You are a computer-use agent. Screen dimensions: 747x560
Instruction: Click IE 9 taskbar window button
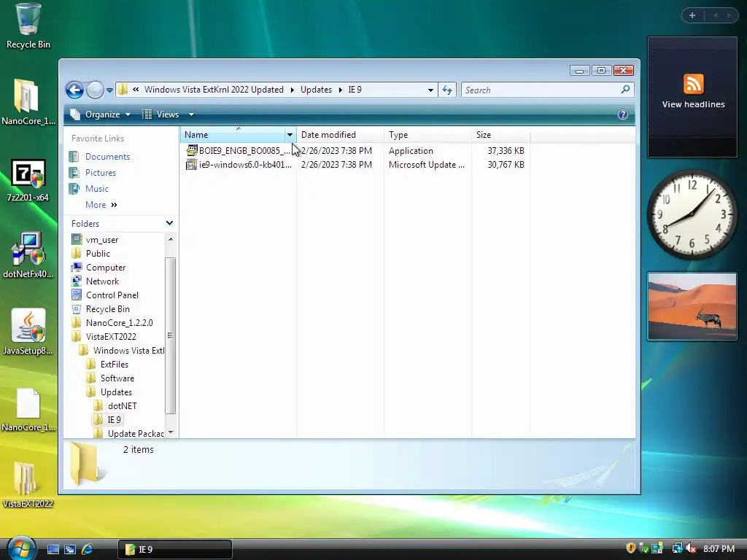175,549
